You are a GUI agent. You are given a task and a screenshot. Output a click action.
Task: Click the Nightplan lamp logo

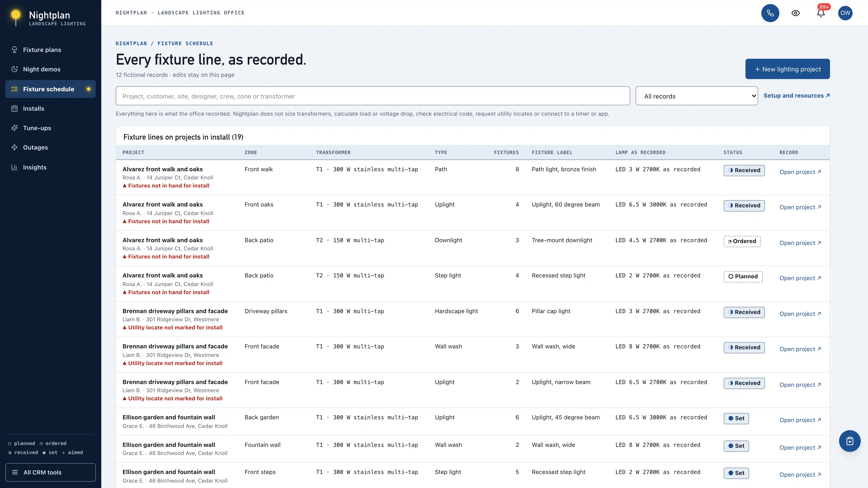(x=16, y=17)
